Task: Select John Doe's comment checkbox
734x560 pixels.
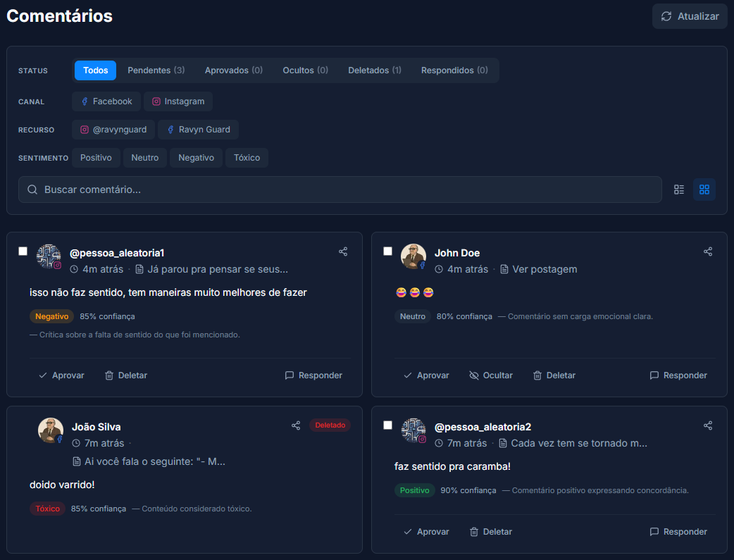Action: click(388, 251)
